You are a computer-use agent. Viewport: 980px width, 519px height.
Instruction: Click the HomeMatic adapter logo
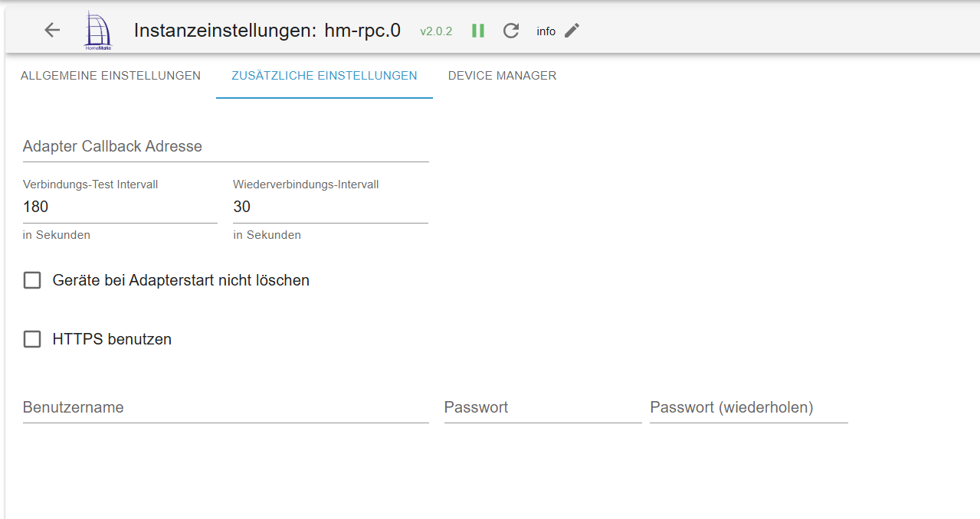point(98,30)
